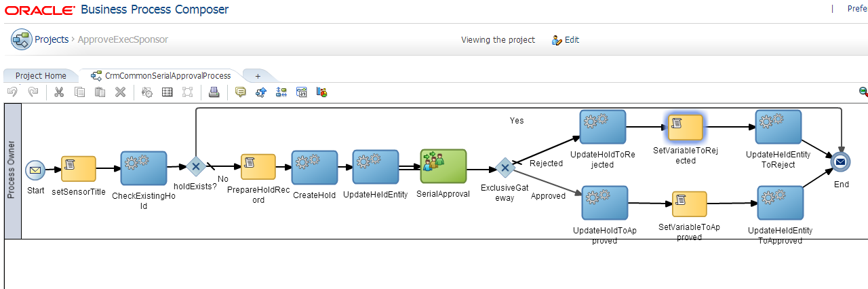
Task: Switch to the Project Home tab
Action: coord(41,76)
